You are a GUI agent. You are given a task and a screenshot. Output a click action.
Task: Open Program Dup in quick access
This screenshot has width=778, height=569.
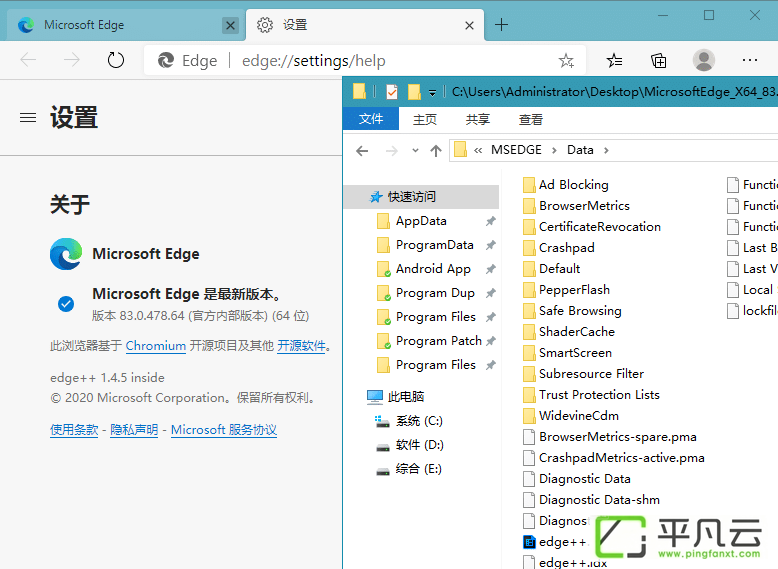pos(435,293)
